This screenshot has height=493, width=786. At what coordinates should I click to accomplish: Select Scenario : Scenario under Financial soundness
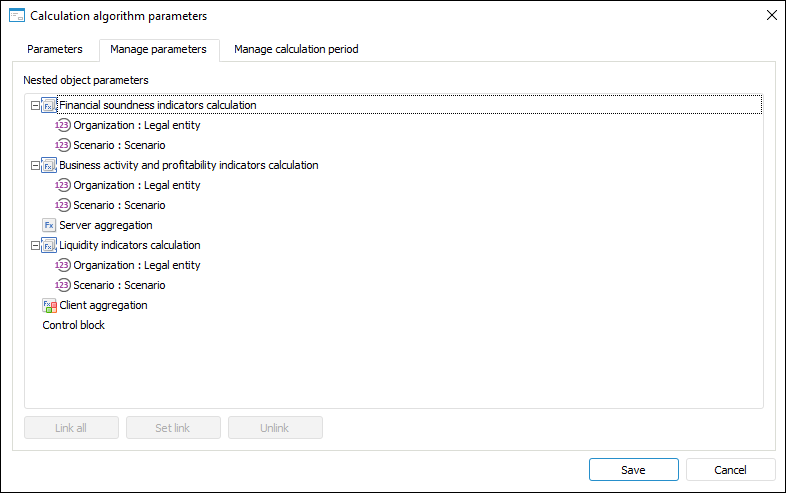[x=119, y=145]
